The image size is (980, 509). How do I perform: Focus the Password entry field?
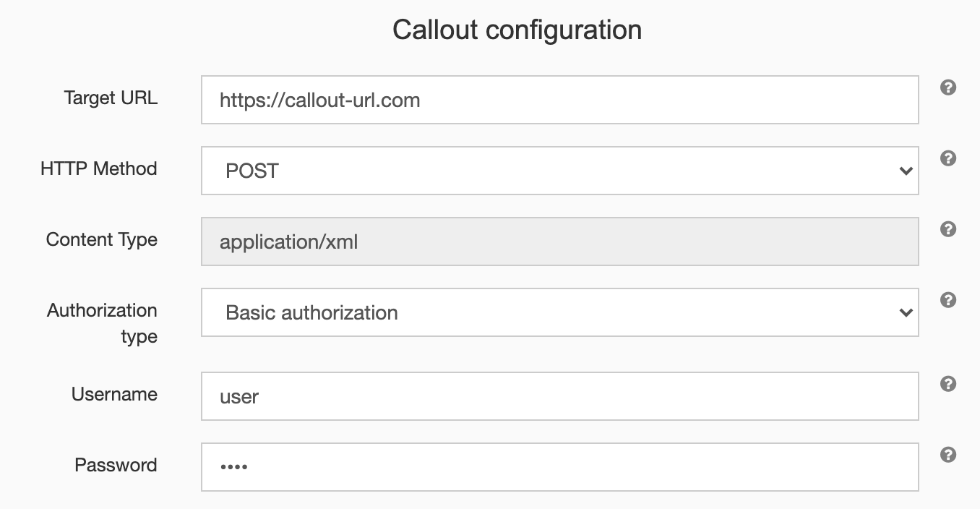[506, 467]
